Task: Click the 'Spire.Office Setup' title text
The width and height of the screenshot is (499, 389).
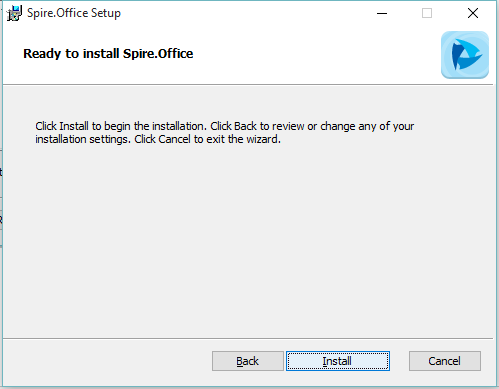Action: (74, 13)
